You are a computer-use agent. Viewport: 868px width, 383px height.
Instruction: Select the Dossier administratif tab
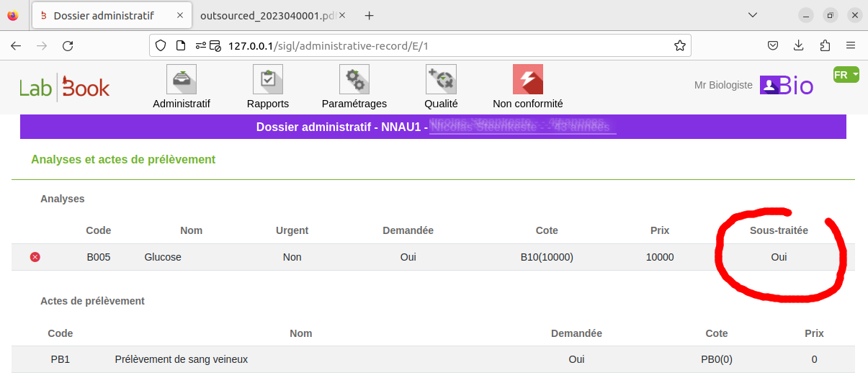pyautogui.click(x=103, y=15)
